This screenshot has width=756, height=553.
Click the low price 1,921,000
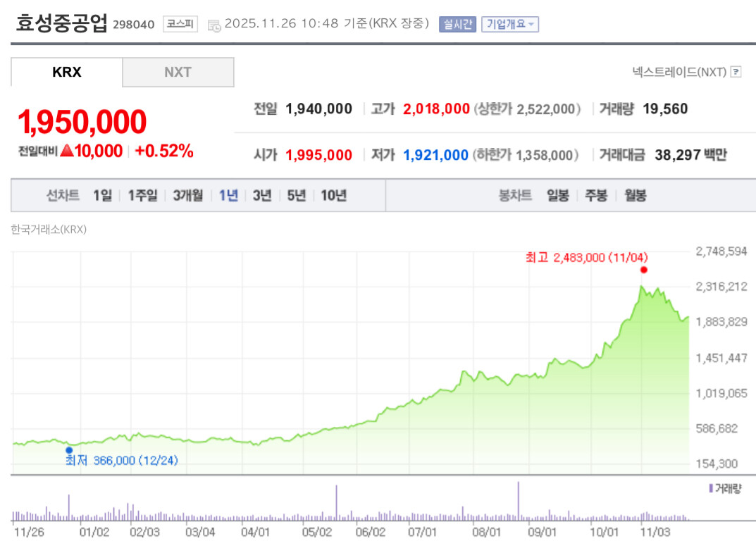[436, 155]
